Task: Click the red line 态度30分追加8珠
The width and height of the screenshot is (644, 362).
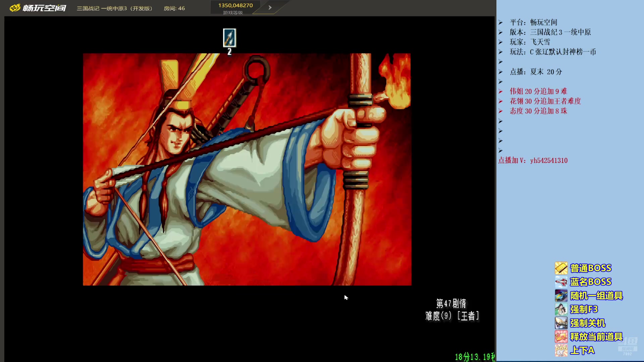Action: pos(538,111)
